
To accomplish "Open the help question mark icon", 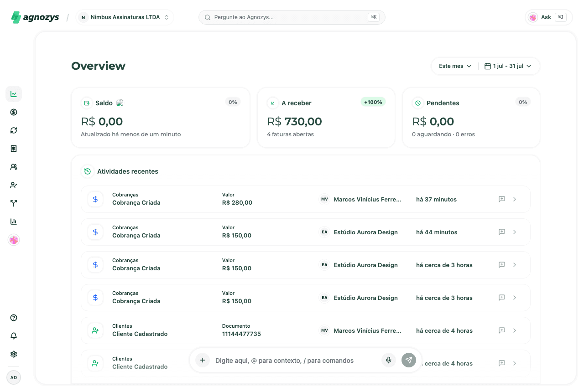I will (14, 318).
